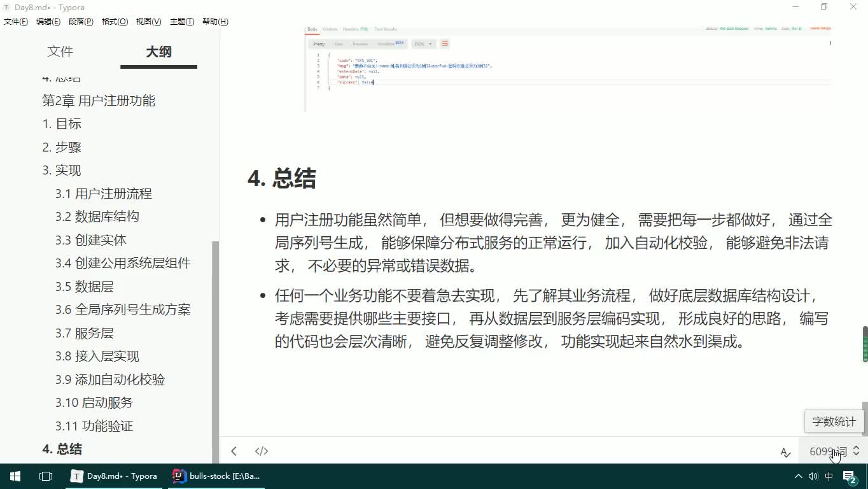Jump to outline item 第2章 用户注册功能

coord(99,101)
